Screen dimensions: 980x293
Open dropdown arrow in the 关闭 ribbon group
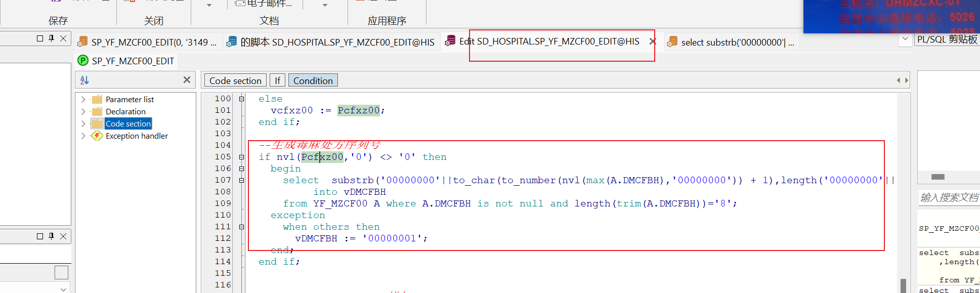pyautogui.click(x=209, y=5)
